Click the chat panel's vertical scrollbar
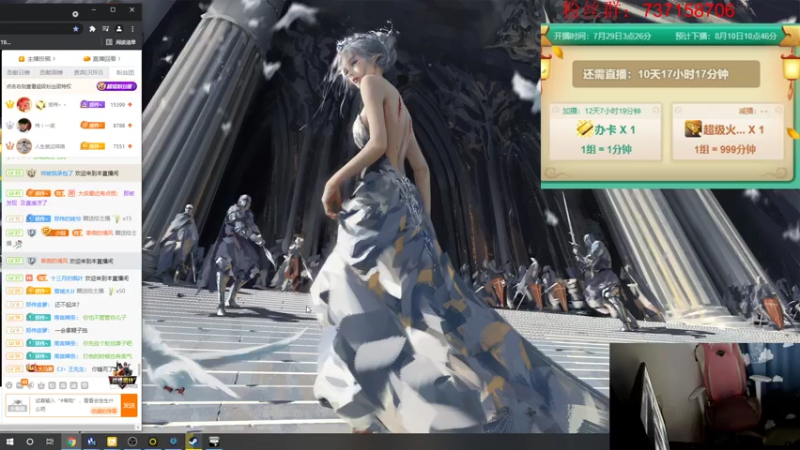 [139, 369]
